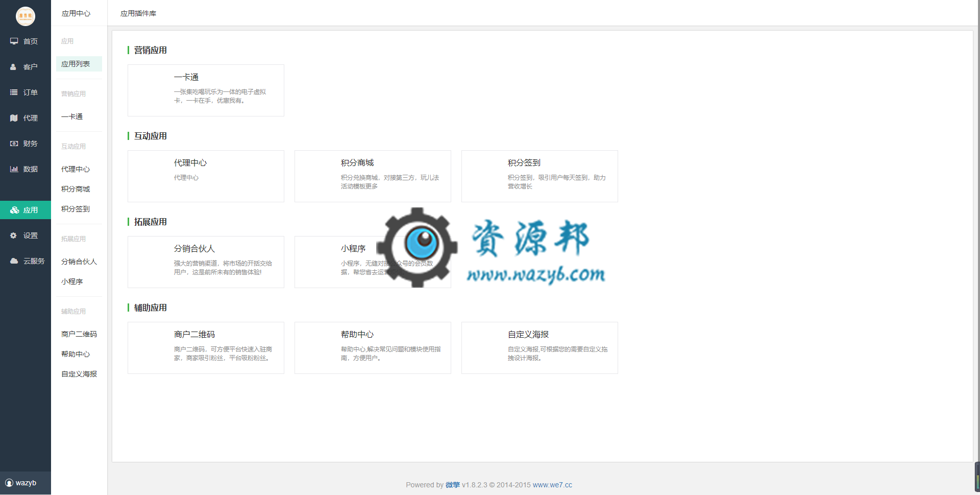The width and height of the screenshot is (980, 495).
Task: Open 云服务 menu item
Action: click(26, 261)
